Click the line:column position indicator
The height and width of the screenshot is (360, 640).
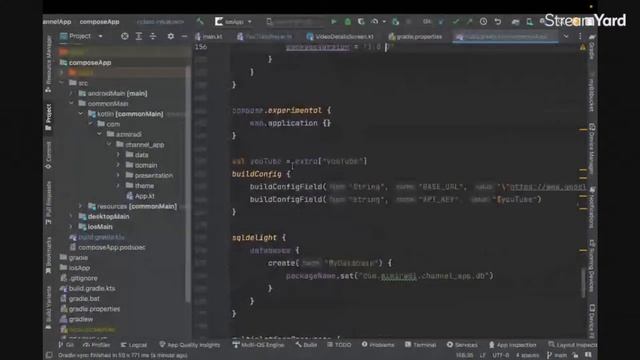[464, 355]
